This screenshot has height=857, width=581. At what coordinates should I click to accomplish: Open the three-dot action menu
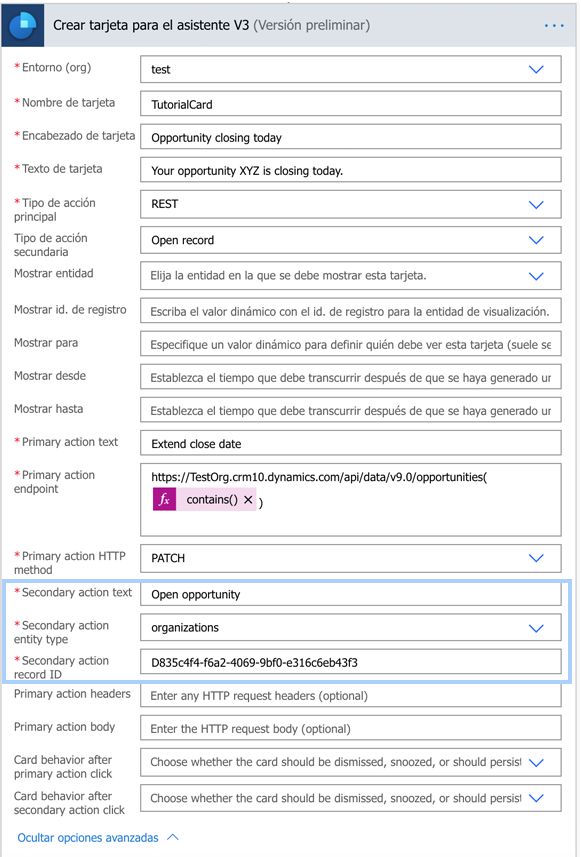(554, 26)
